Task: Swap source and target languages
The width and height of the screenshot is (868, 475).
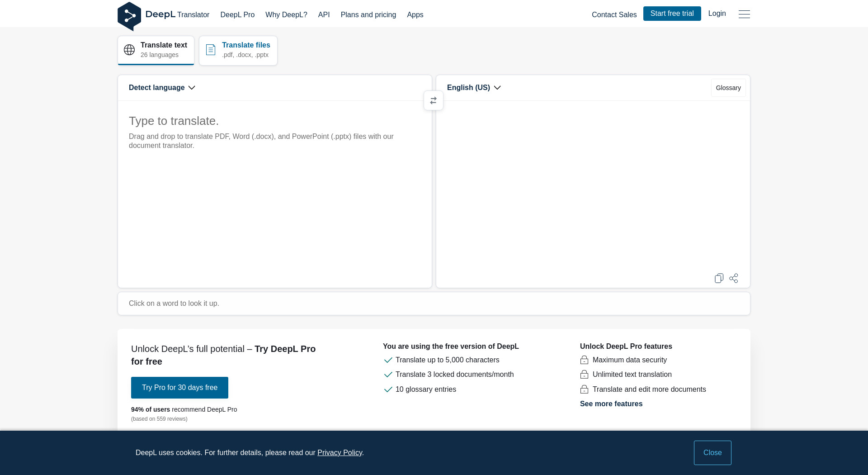Action: [x=434, y=100]
